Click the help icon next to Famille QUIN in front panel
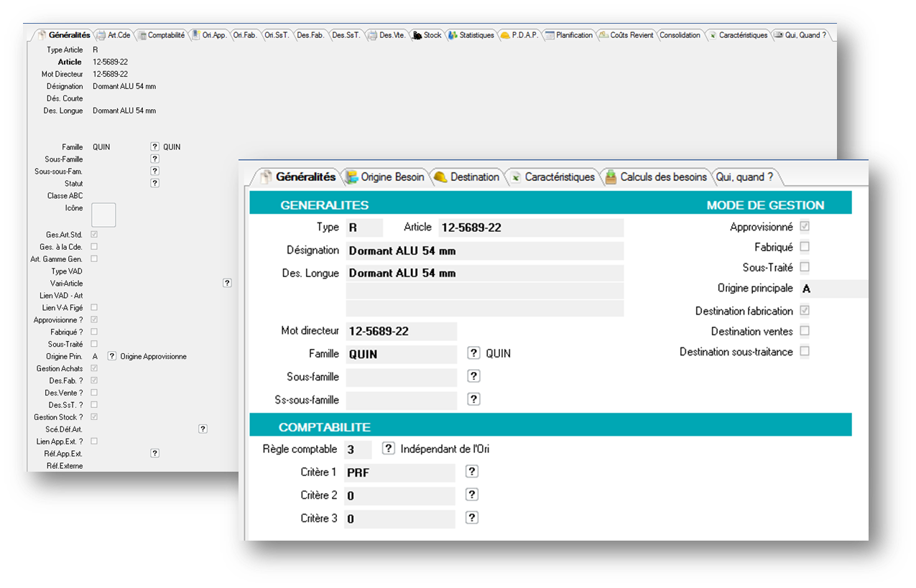 (473, 353)
